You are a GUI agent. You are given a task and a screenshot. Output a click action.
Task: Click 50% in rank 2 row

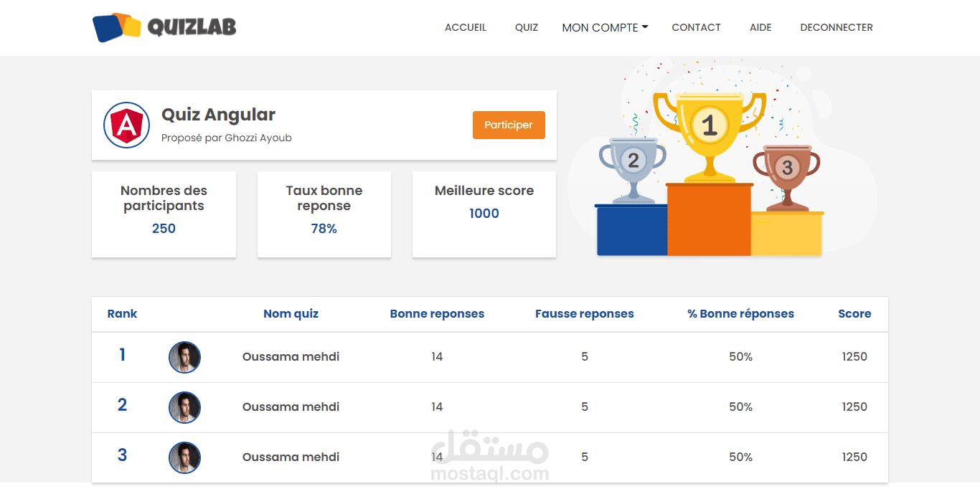[x=740, y=407]
